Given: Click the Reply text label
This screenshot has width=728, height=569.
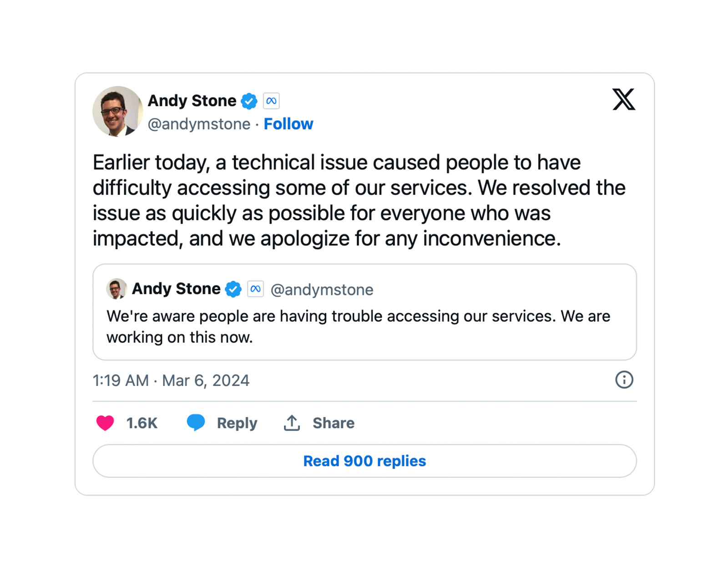Looking at the screenshot, I should pos(237,423).
